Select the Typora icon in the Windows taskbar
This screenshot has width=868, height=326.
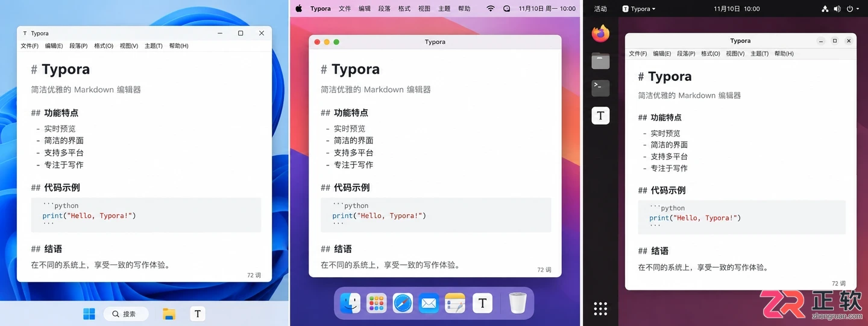[x=197, y=313]
